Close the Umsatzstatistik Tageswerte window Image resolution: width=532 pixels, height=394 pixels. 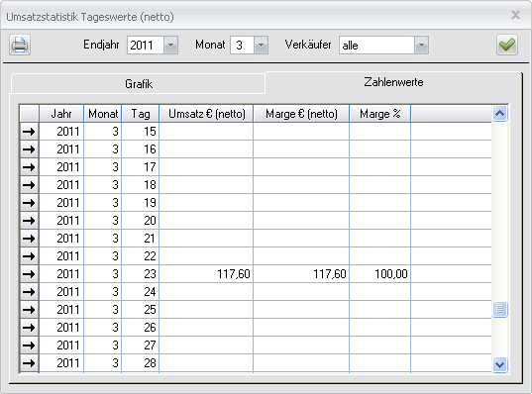pyautogui.click(x=515, y=15)
